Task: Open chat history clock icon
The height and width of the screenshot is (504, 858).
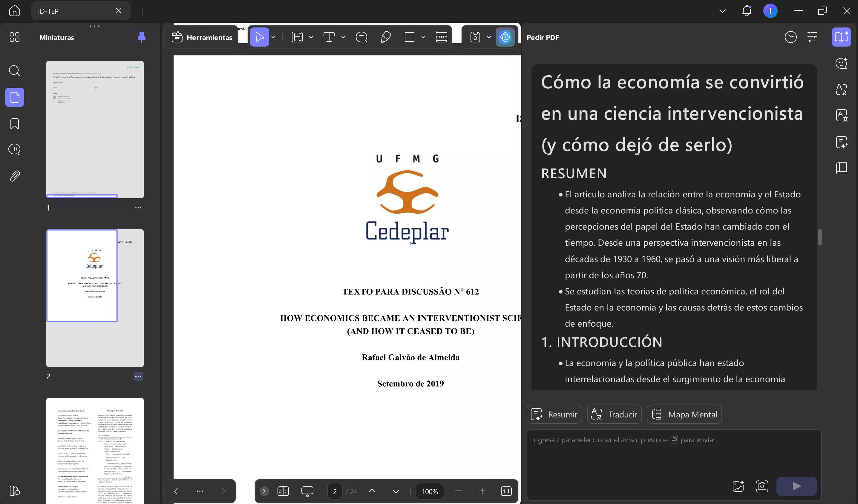Action: pyautogui.click(x=790, y=37)
